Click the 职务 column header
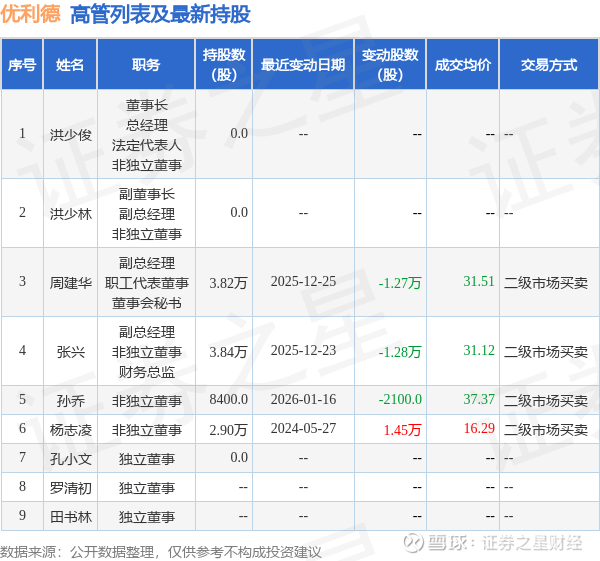600x561 pixels. click(x=146, y=65)
